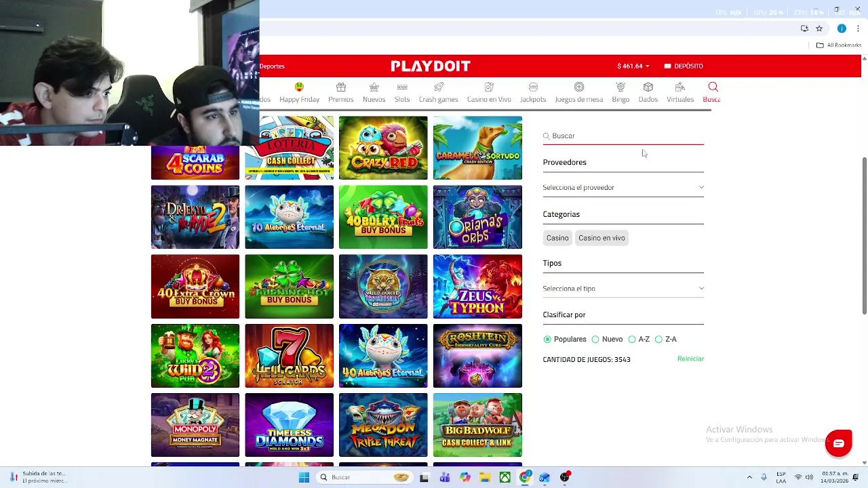Select the Populares sort option

(x=564, y=339)
